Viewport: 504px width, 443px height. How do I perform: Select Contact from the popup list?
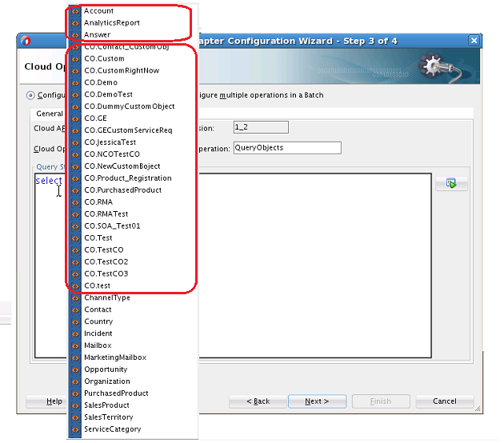98,309
